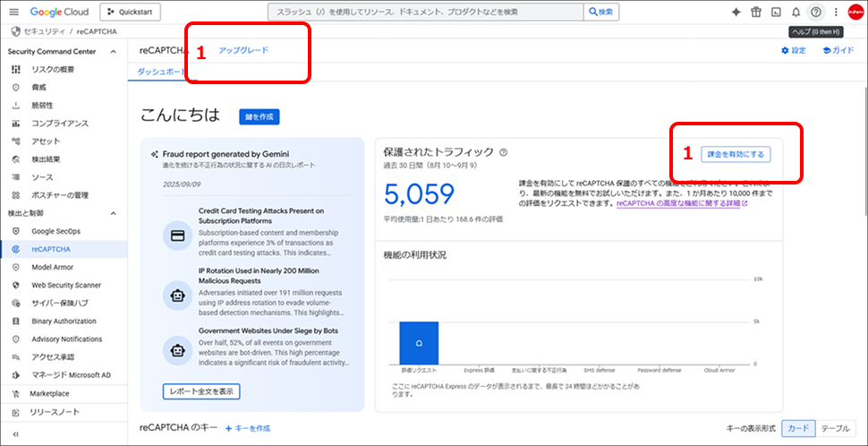Open the main navigation hamburger menu

(14, 12)
